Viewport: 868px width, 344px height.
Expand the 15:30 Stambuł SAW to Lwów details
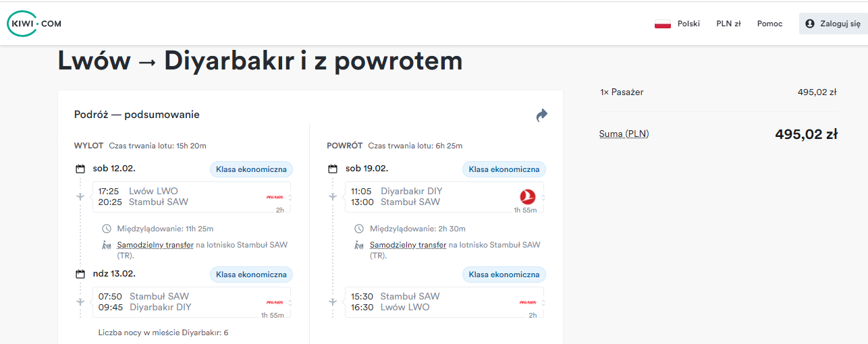pyautogui.click(x=444, y=302)
